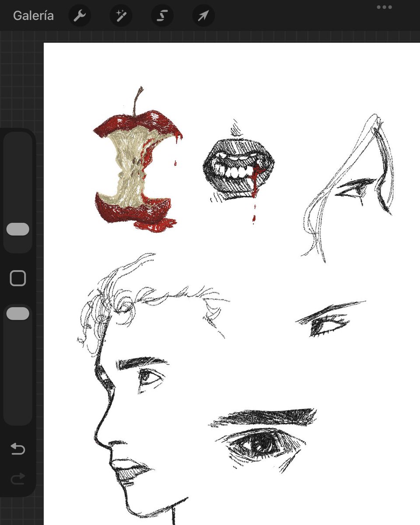Open the Actions wrench menu
Viewport: 420px width, 525px height.
pos(80,16)
